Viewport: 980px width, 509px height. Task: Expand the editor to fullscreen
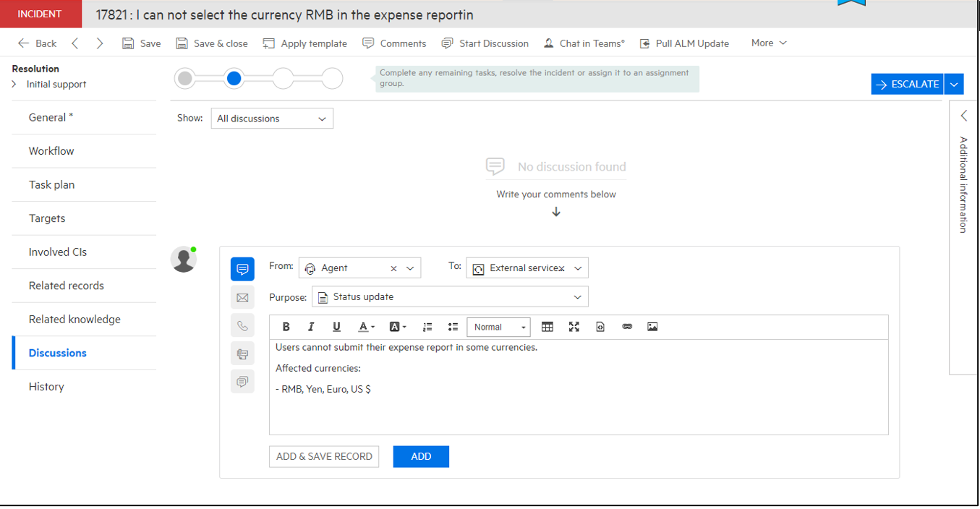pyautogui.click(x=574, y=326)
